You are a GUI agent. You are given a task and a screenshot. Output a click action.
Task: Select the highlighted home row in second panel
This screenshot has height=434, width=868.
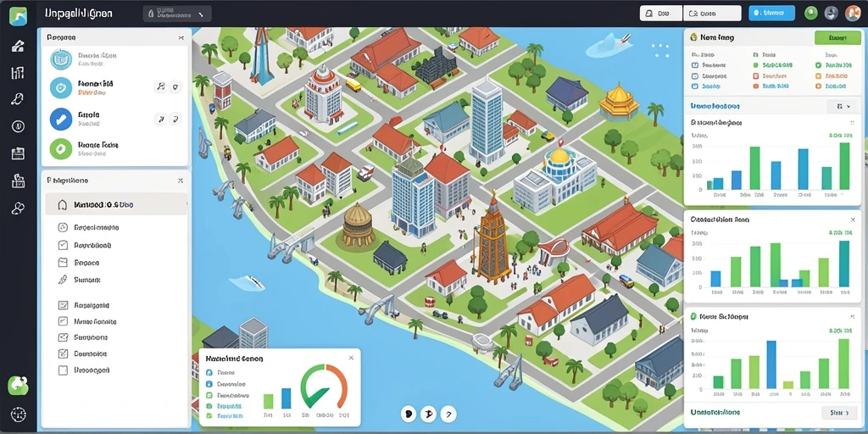(x=116, y=204)
